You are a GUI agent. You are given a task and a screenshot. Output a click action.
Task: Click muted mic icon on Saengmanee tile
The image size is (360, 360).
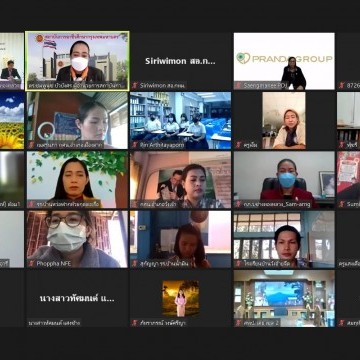coord(238,86)
